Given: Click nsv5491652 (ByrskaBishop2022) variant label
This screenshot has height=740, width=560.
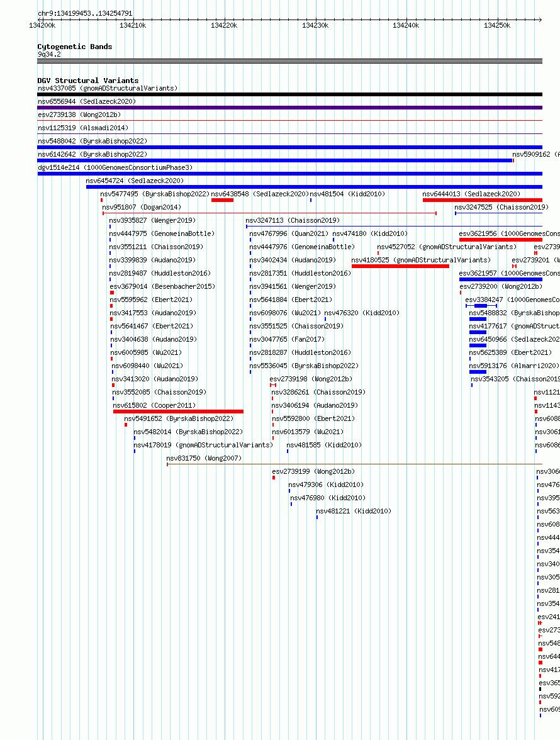Looking at the screenshot, I should [179, 418].
